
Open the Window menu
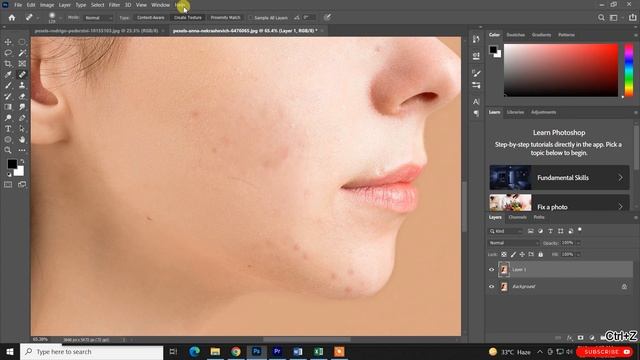[160, 5]
